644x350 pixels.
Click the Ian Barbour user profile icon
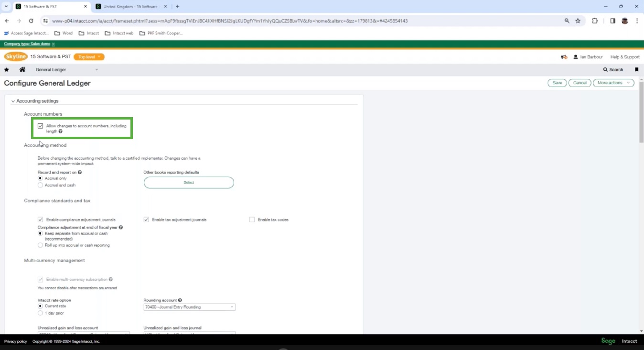coord(576,56)
